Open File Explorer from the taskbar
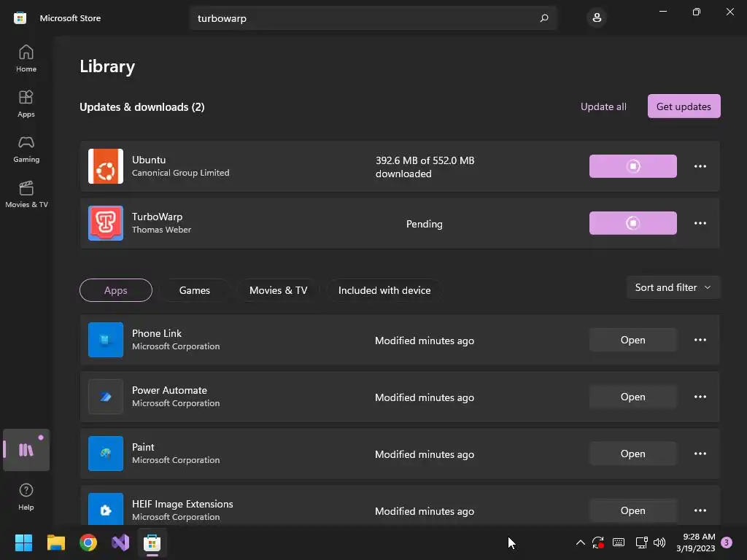747x560 pixels. (x=55, y=542)
